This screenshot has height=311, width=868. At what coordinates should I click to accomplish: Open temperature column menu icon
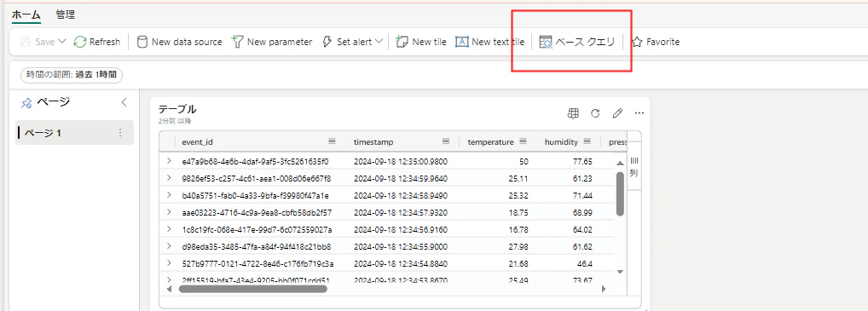pos(523,141)
